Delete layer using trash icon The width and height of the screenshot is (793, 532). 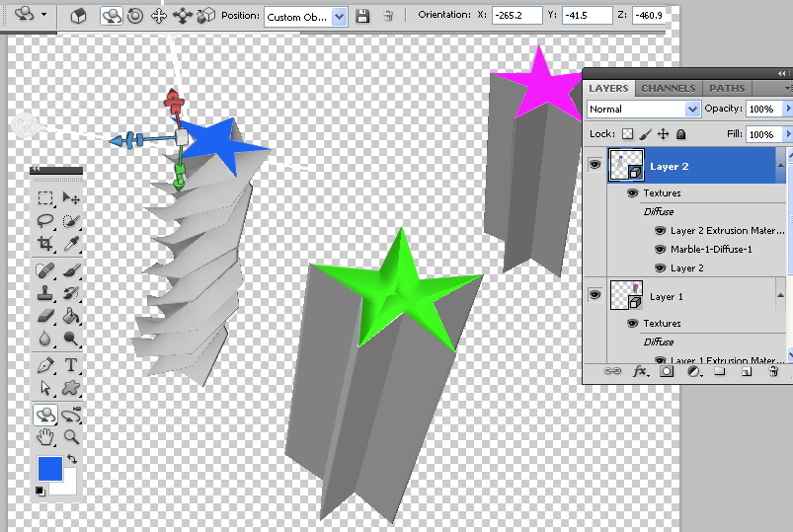coord(773,372)
